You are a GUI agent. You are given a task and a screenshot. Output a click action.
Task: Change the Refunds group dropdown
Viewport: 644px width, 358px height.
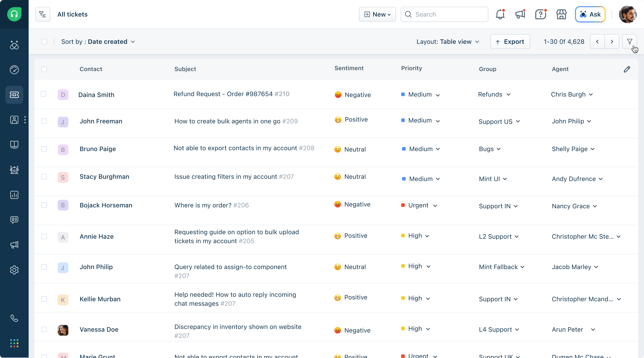point(494,94)
